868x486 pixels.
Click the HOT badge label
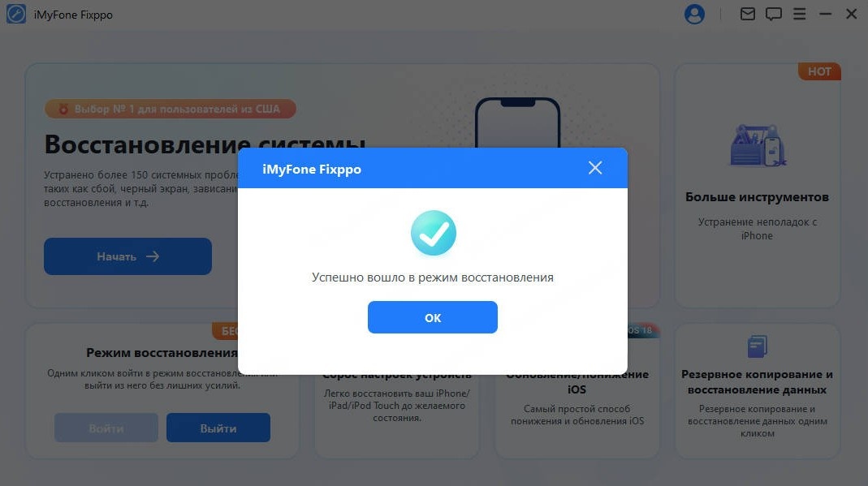(819, 71)
